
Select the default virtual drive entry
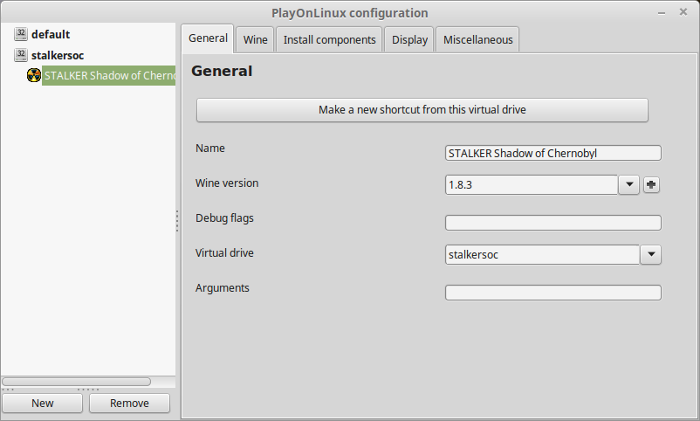pyautogui.click(x=50, y=34)
